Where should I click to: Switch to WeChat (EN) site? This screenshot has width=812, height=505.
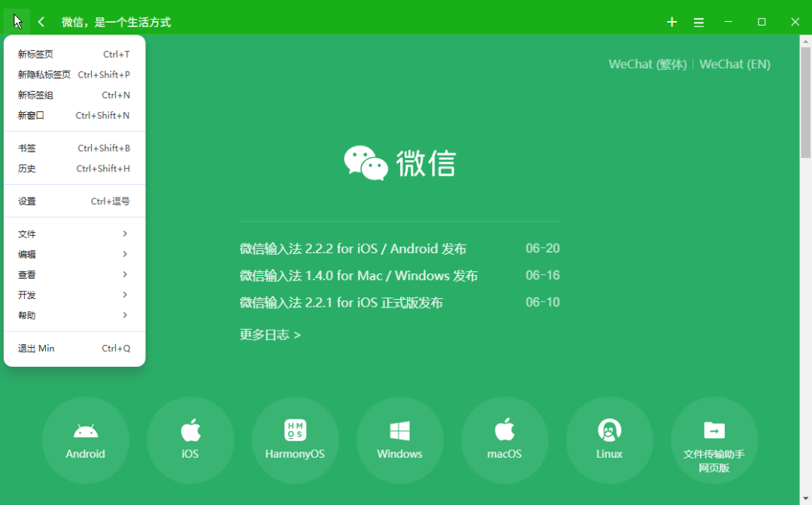click(x=735, y=64)
